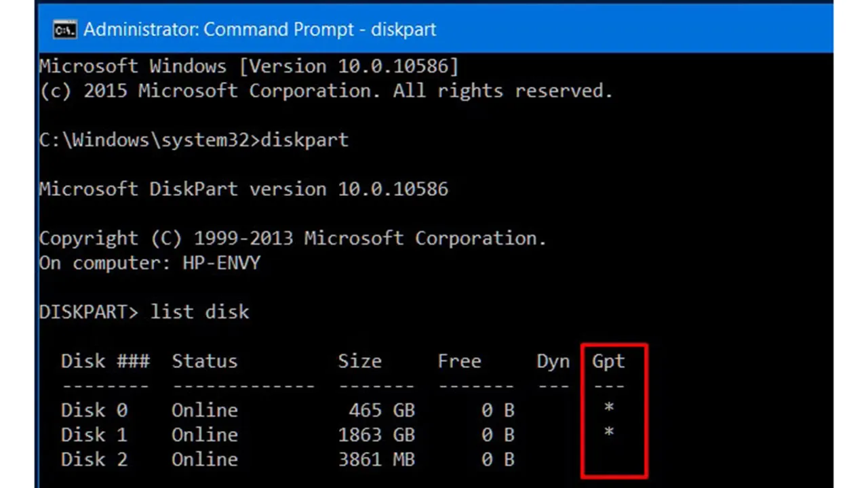Click the 465 GB size value for Disk 0

click(x=382, y=409)
